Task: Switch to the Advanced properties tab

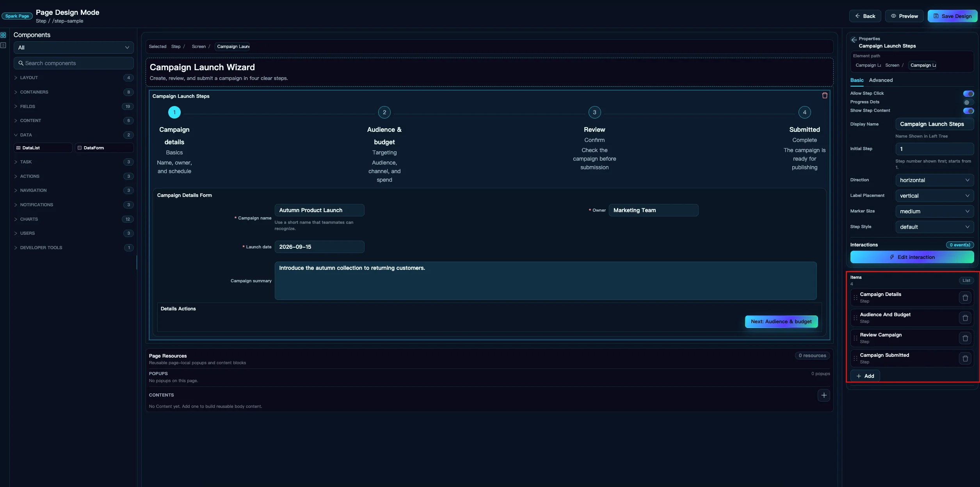Action: tap(880, 80)
